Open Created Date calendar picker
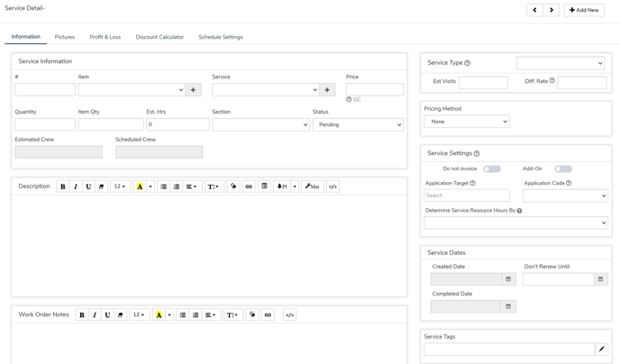The width and height of the screenshot is (620, 364). pos(508,279)
